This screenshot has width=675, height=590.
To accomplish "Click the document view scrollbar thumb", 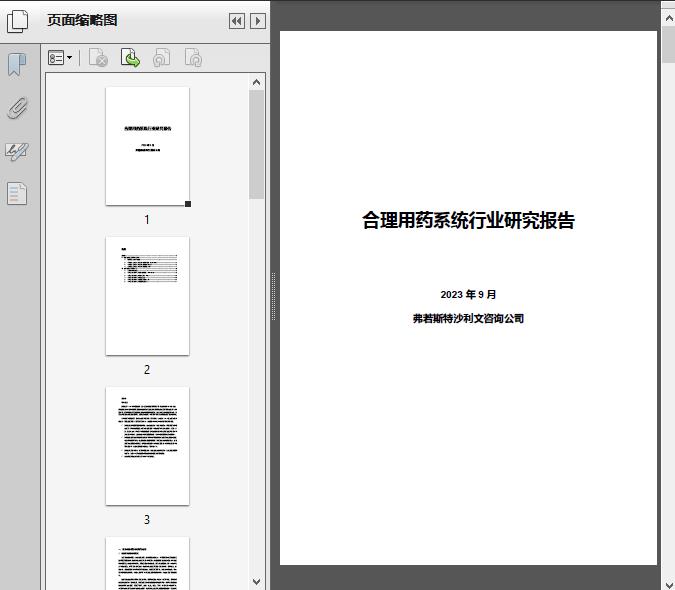I will click(x=669, y=45).
